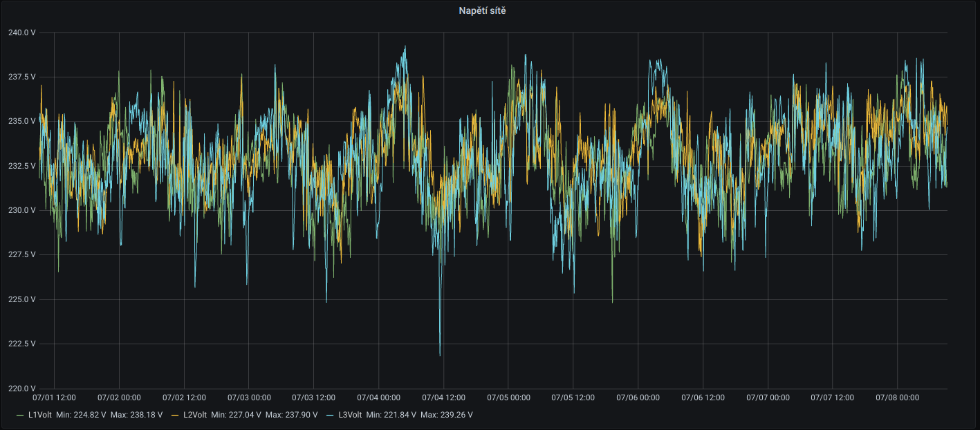Click the 07/08 00:00 time axis label
The image size is (980, 430).
point(897,398)
